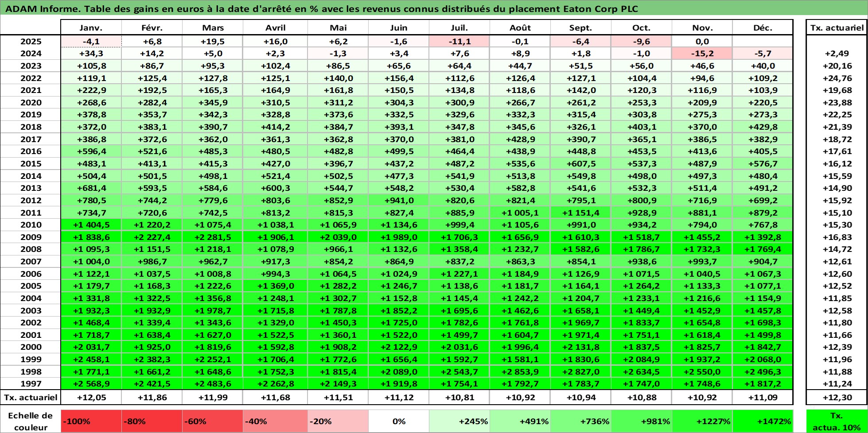Select cell +993,7 in 2007 row

pos(702,262)
